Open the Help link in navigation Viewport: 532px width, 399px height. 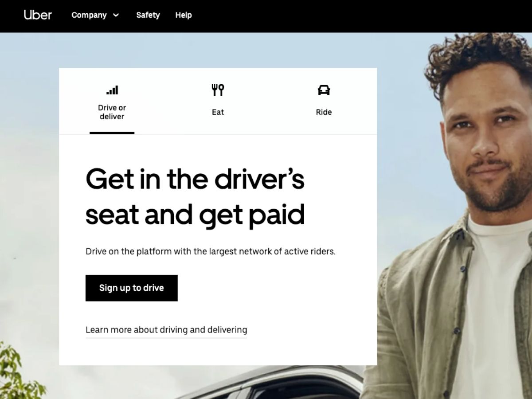[184, 15]
